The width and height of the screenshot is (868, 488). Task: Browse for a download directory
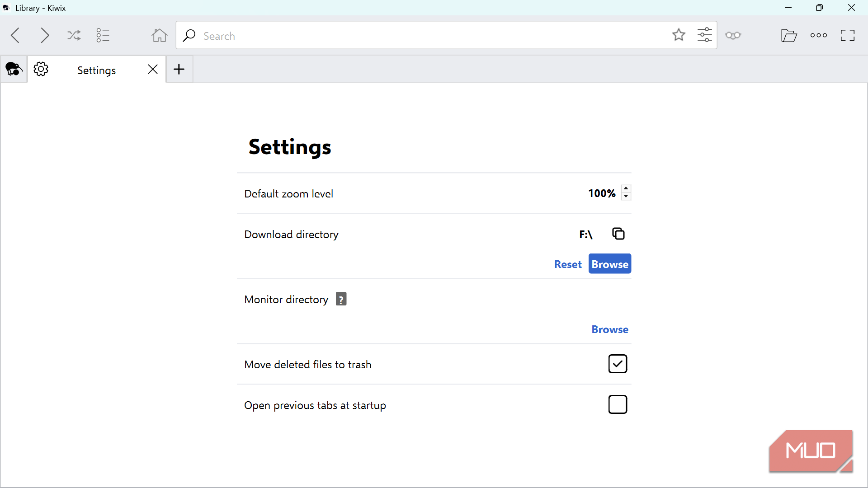coord(610,264)
